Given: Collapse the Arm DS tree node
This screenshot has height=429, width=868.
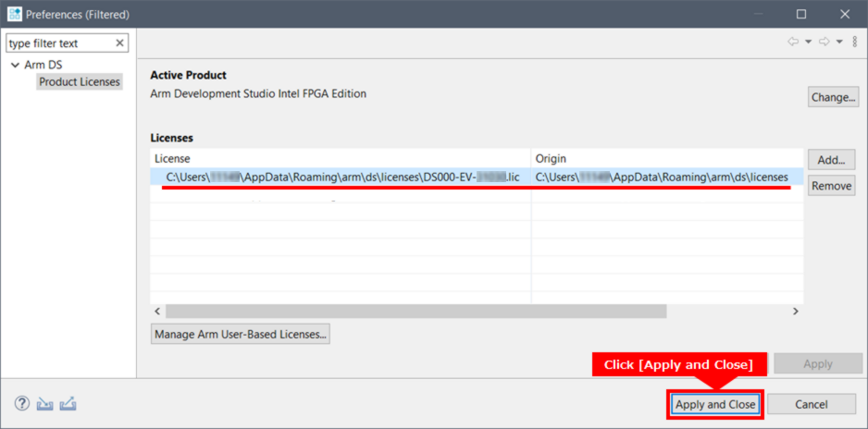Looking at the screenshot, I should tap(15, 66).
